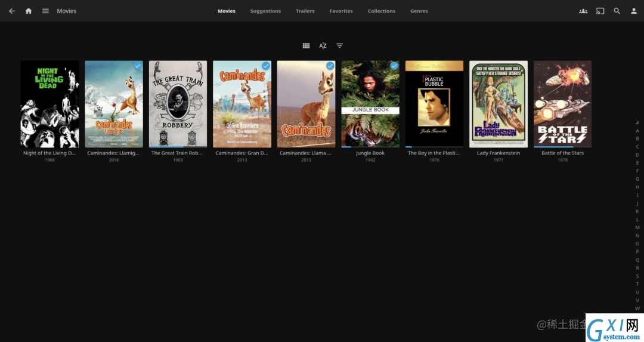The height and width of the screenshot is (342, 644).
Task: Switch to the Movies tab
Action: pos(227,11)
